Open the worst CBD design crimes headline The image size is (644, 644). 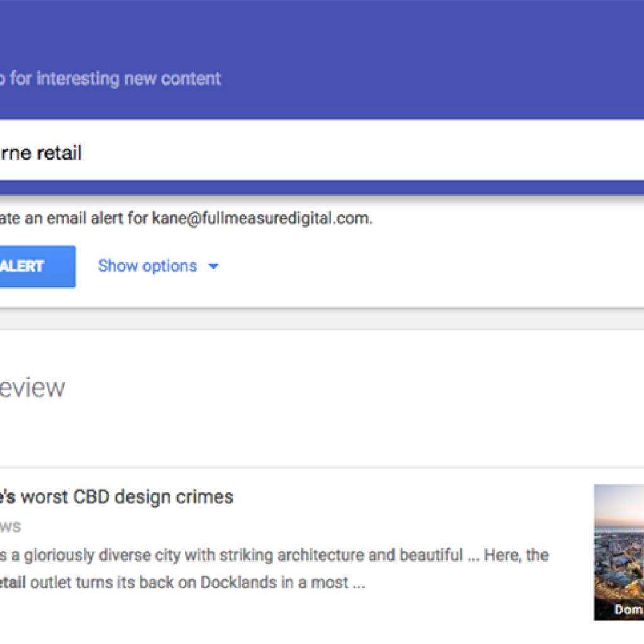126,497
